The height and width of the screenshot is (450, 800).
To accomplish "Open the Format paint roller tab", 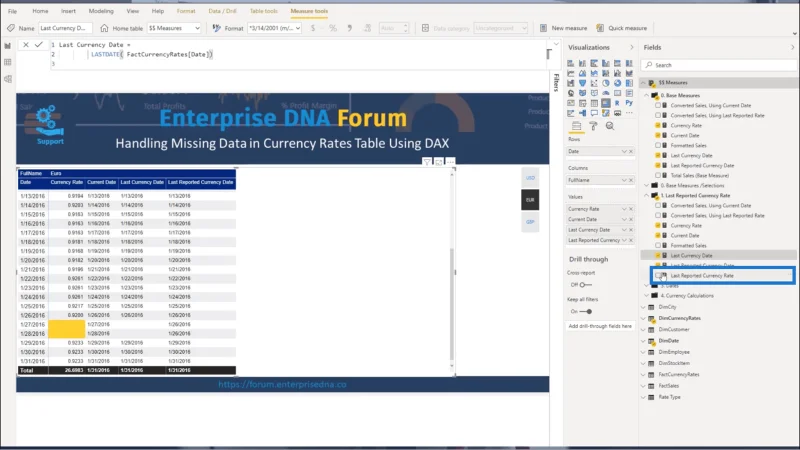I will [x=593, y=126].
